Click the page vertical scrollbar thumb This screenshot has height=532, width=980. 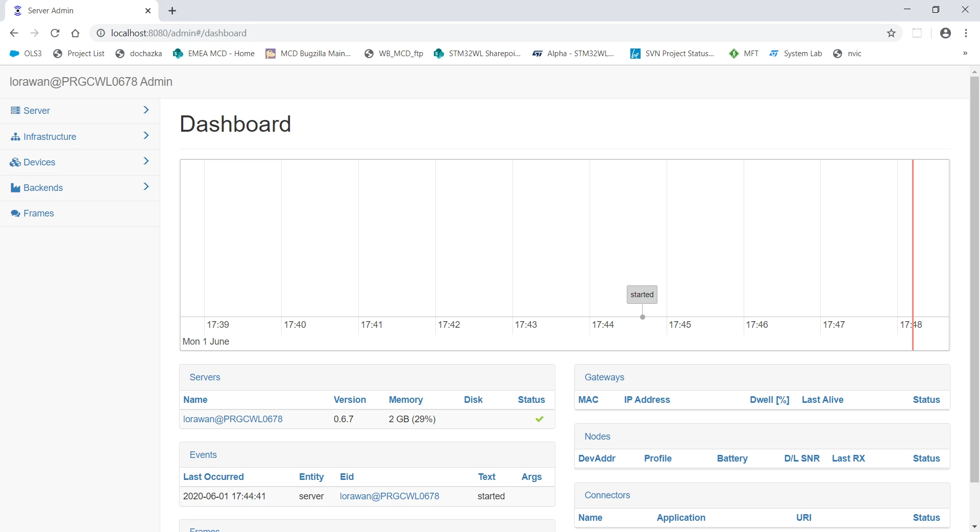click(x=974, y=278)
